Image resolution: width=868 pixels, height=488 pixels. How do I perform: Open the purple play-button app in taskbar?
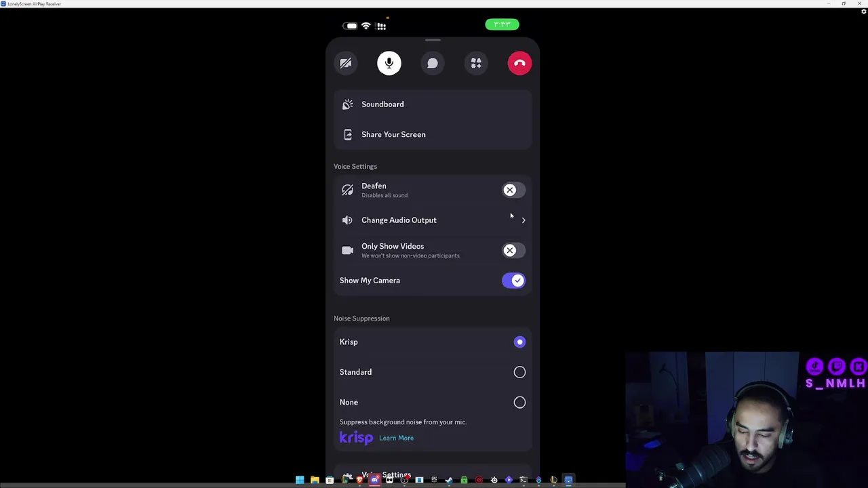click(x=509, y=480)
